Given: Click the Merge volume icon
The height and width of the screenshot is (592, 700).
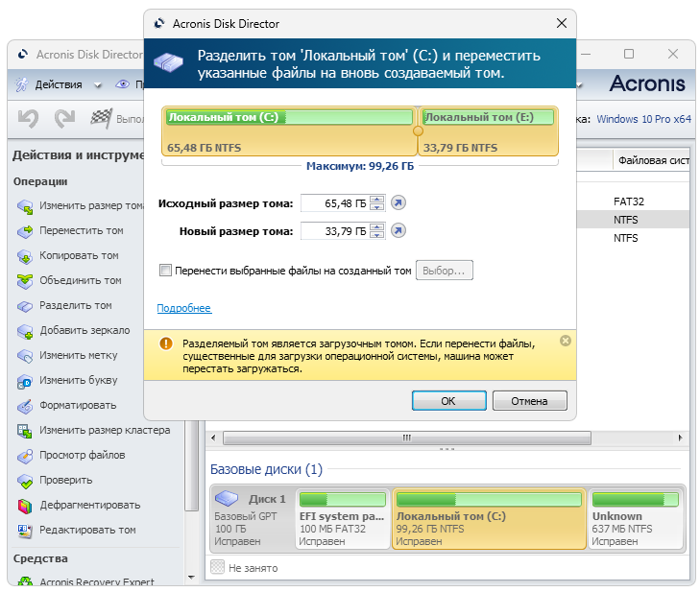Looking at the screenshot, I should point(25,281).
